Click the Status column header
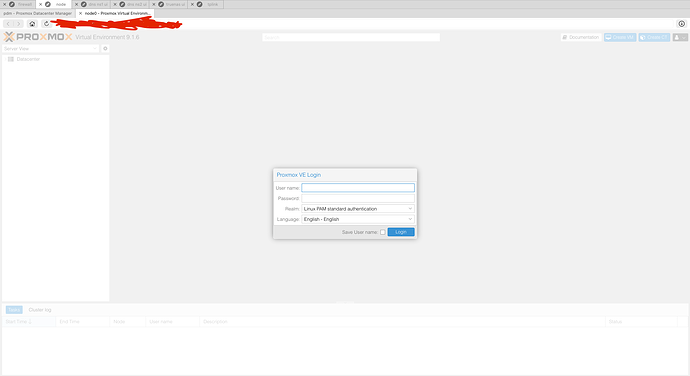The height and width of the screenshot is (376, 690). [x=641, y=322]
